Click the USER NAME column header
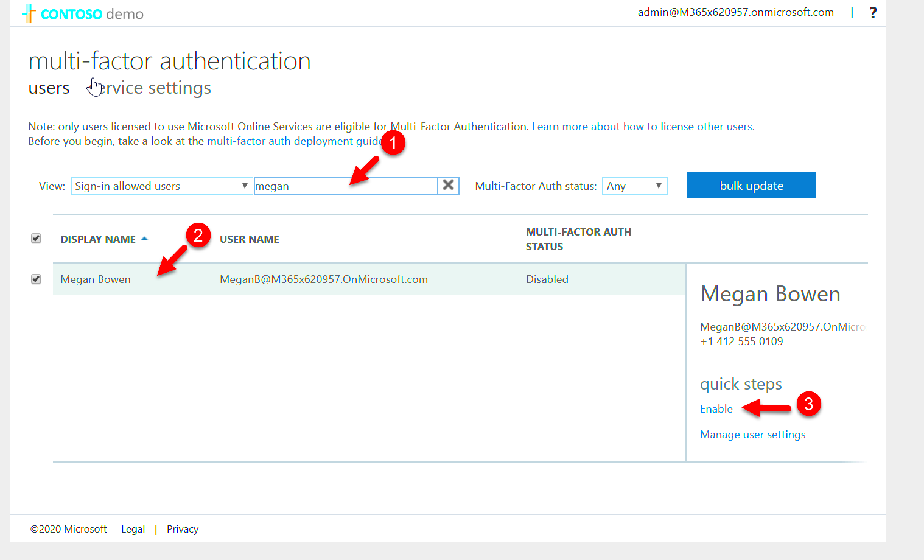 point(249,239)
